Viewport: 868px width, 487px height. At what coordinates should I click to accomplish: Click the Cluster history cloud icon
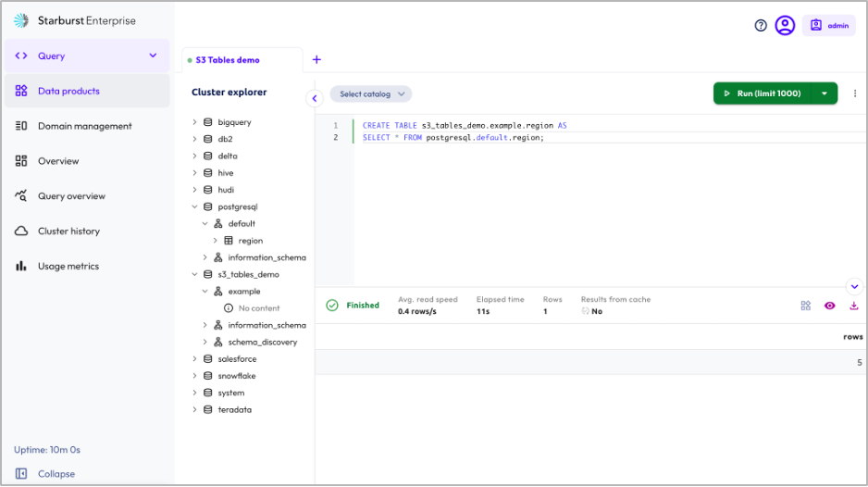[21, 231]
